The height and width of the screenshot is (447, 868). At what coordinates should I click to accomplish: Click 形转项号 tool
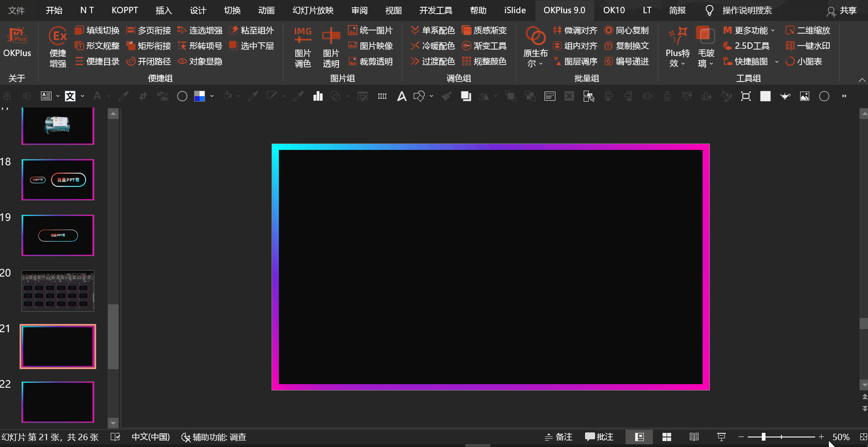pos(200,46)
